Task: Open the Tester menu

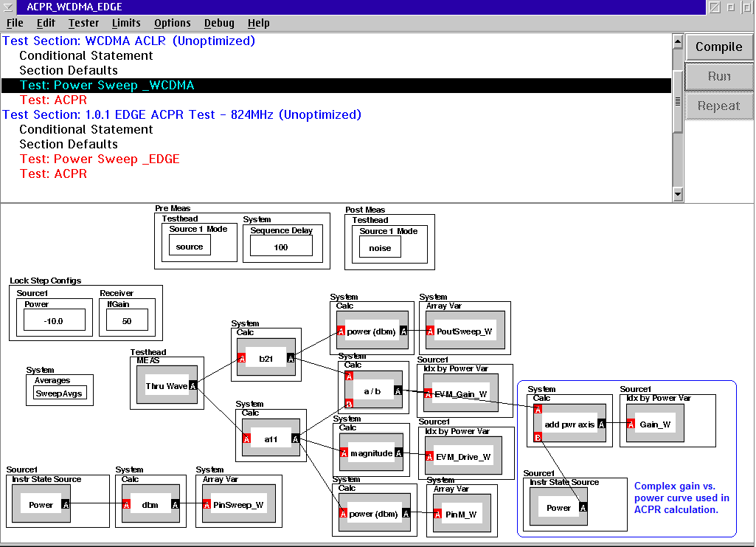Action: [83, 23]
